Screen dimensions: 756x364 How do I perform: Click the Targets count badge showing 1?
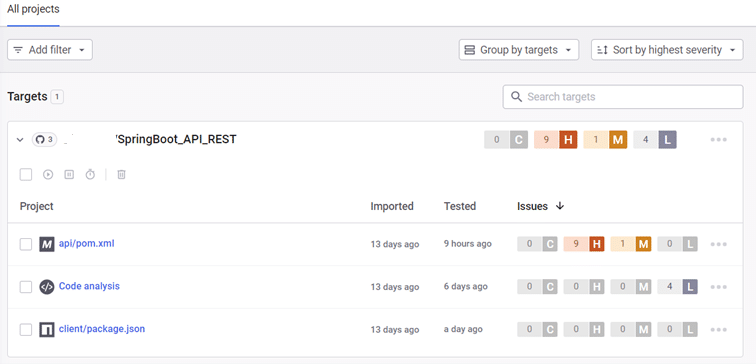tap(57, 97)
